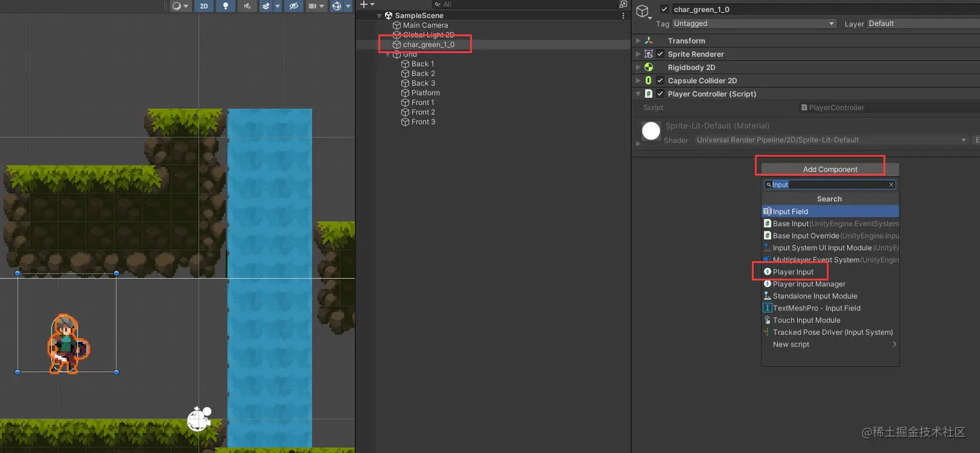
Task: Disable the Player Controller script checkbox
Action: point(660,94)
